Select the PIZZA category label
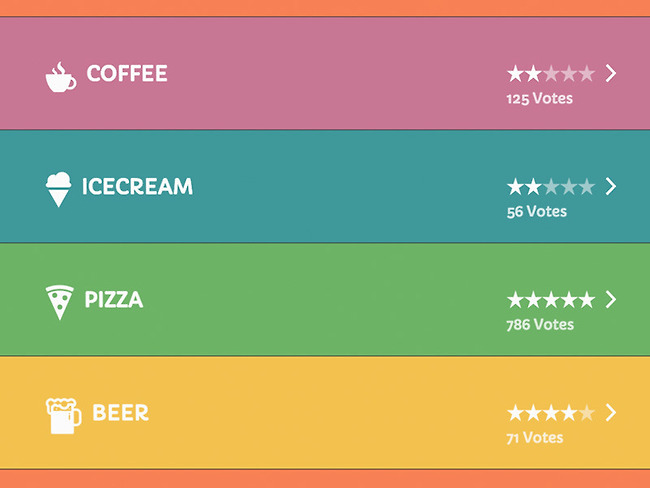Viewport: 650px width, 488px height. point(114,300)
